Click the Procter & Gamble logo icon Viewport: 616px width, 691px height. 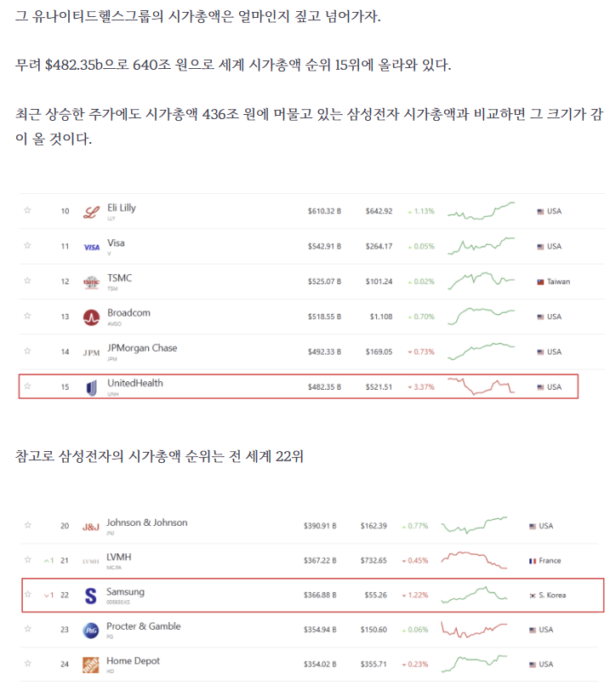point(91,631)
